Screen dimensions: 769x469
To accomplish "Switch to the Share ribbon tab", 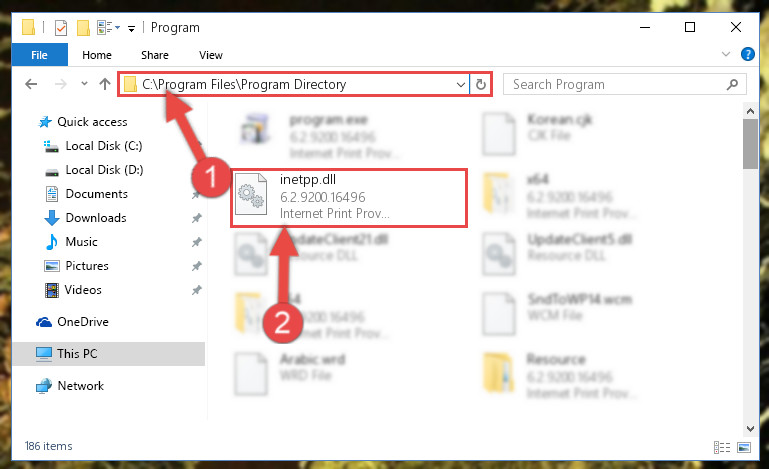I will [154, 55].
